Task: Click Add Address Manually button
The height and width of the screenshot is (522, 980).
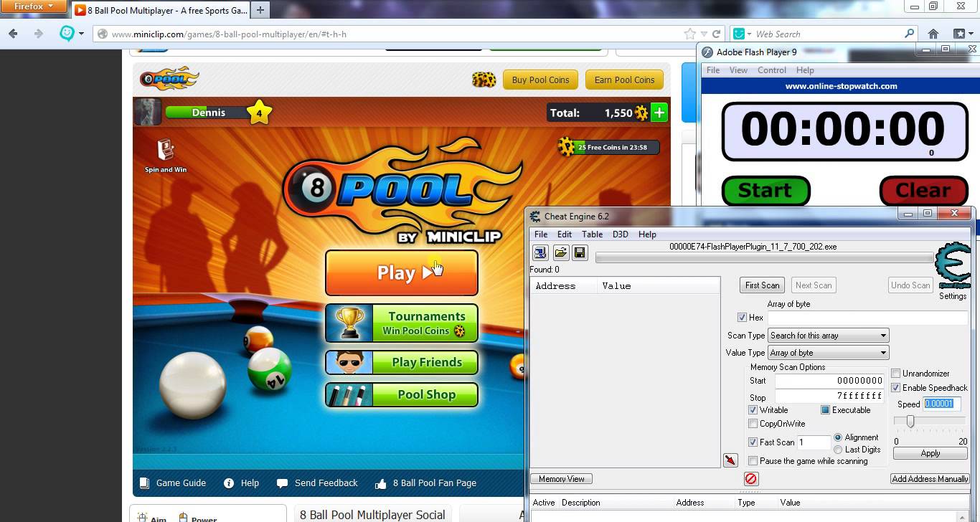Action: (x=930, y=479)
